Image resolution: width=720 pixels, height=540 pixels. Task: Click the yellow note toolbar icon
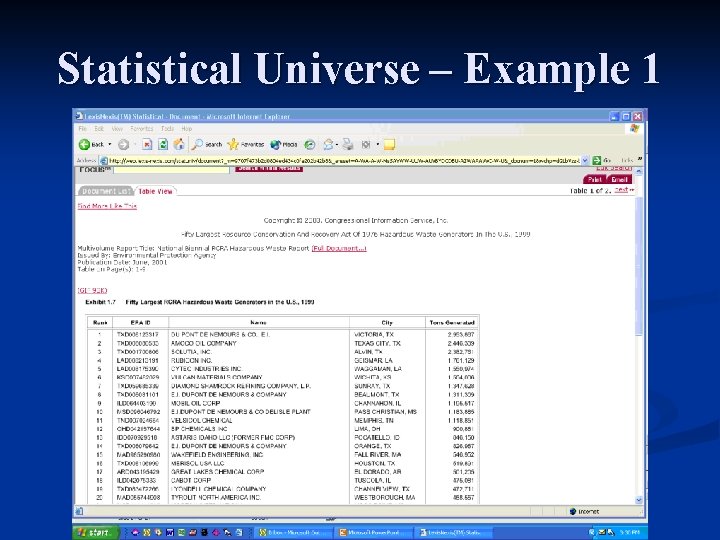tap(389, 145)
